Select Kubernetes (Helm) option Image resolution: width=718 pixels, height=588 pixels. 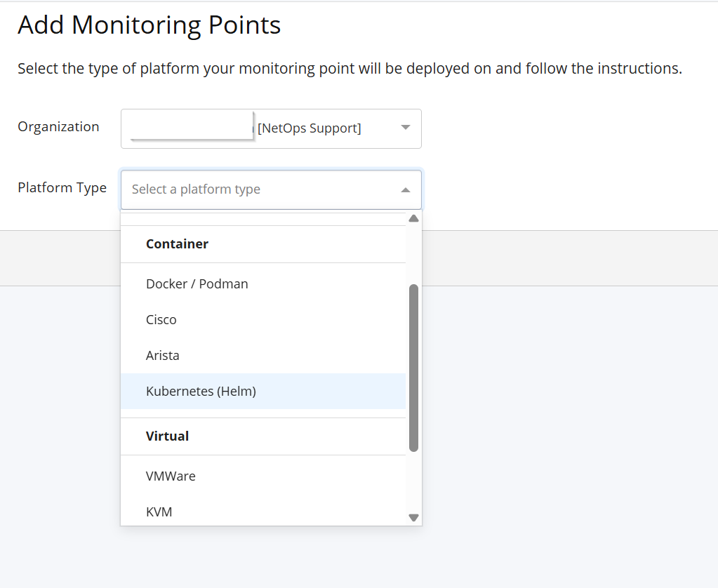click(x=201, y=392)
